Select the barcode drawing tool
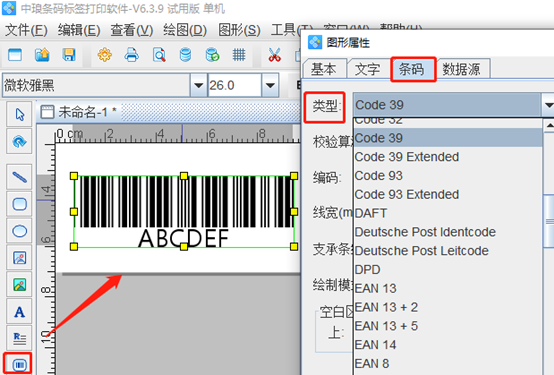 pos(18,364)
